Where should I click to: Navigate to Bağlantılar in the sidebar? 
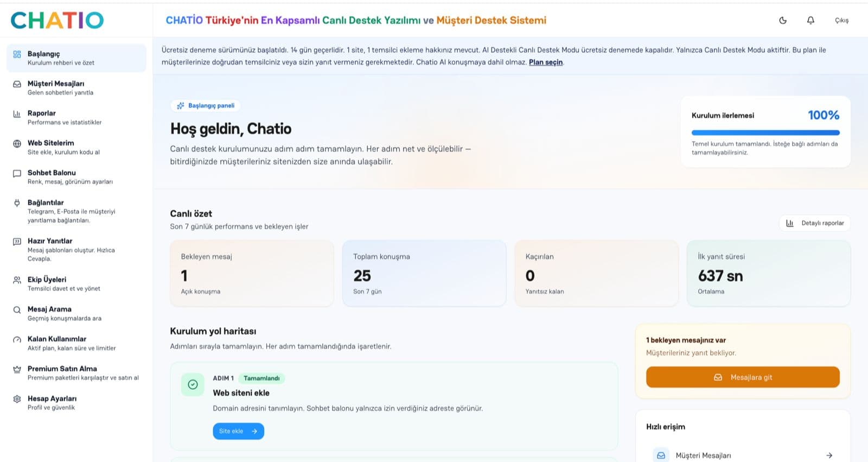click(x=76, y=211)
